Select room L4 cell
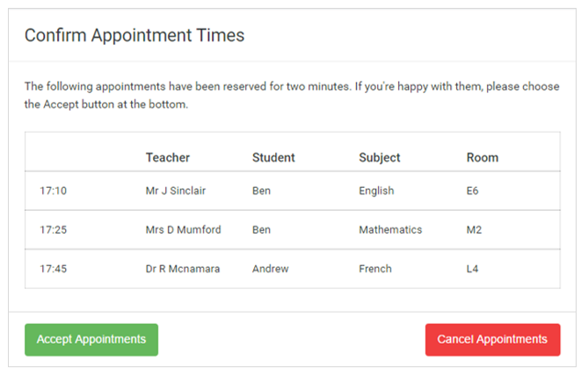The width and height of the screenshot is (588, 376). (x=473, y=269)
